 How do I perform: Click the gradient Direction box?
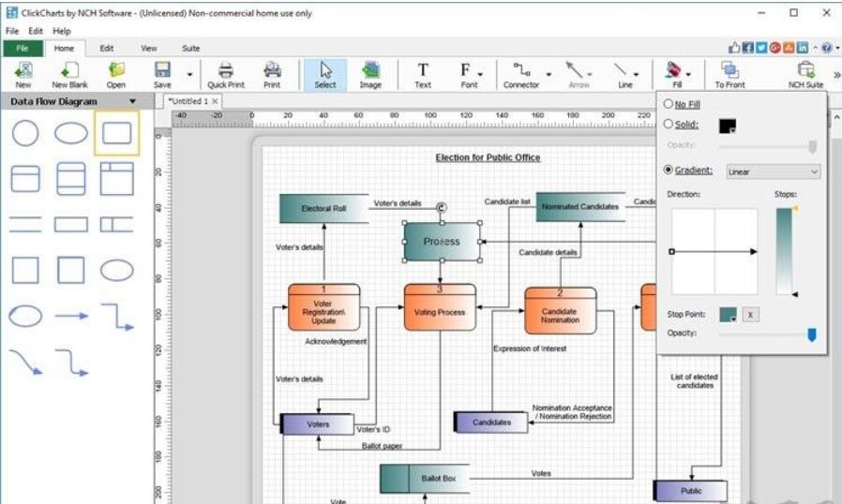click(x=714, y=251)
